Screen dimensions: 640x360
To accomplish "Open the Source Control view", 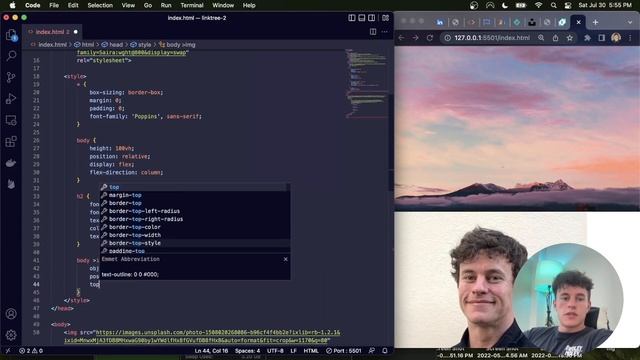I will (11, 77).
